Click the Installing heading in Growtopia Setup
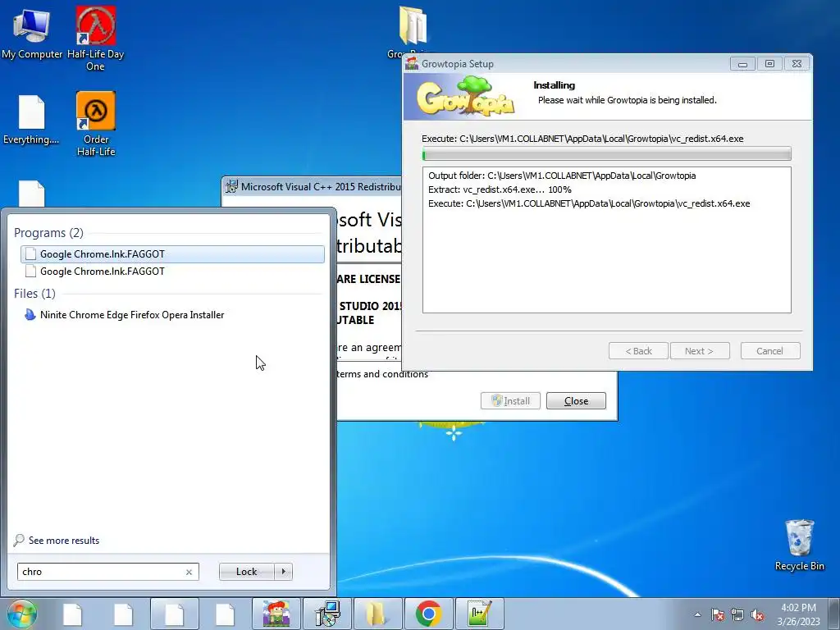840x630 pixels. 554,85
